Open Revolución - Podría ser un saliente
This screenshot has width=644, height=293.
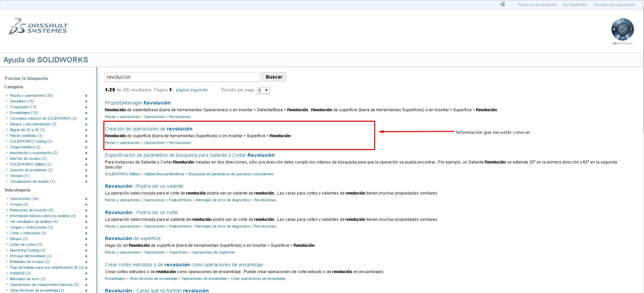click(144, 186)
